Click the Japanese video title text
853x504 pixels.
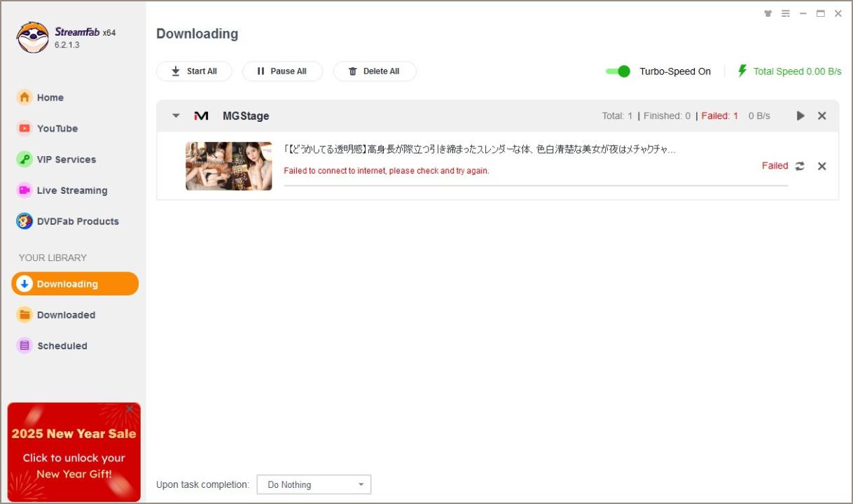click(x=480, y=150)
